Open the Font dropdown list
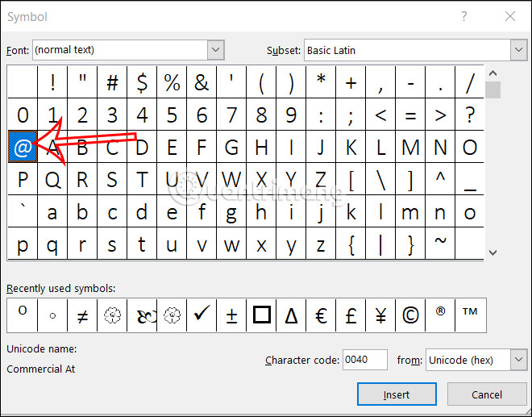 (x=215, y=50)
